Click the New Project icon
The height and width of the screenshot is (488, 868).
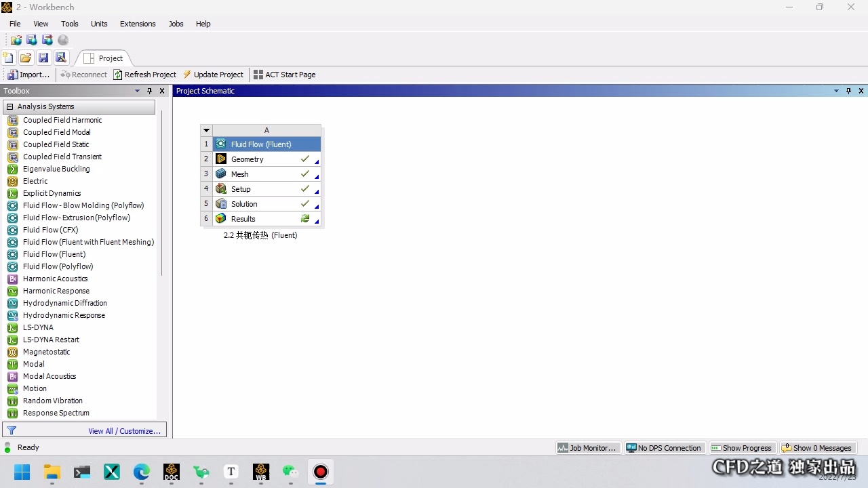pyautogui.click(x=9, y=58)
